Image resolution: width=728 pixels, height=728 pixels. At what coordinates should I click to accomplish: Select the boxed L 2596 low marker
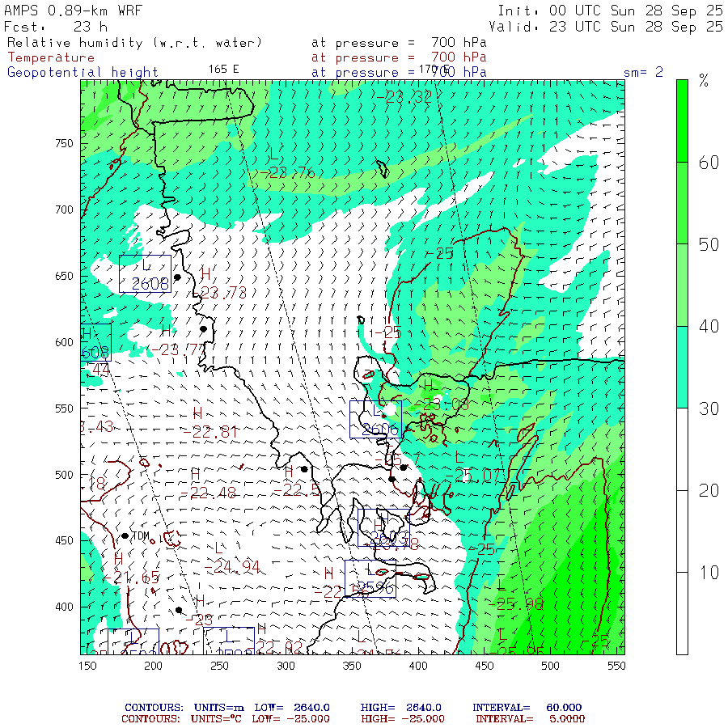[x=370, y=578]
